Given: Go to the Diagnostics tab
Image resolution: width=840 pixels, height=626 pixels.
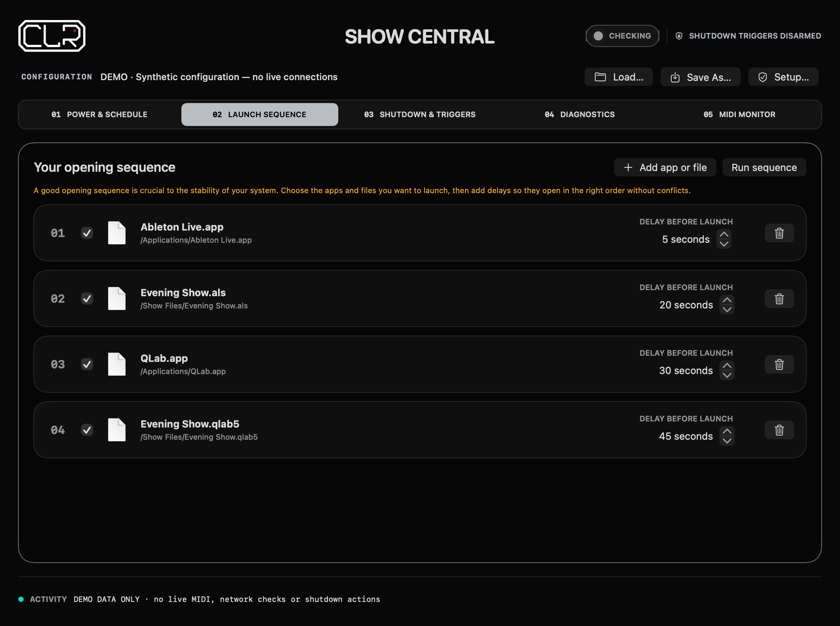Looking at the screenshot, I should [x=580, y=115].
